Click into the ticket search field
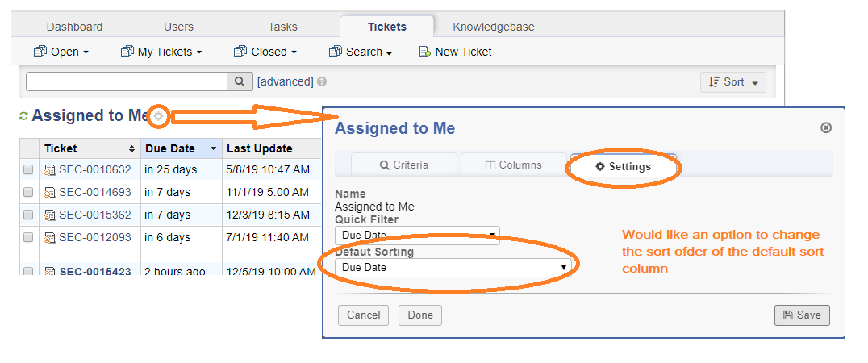This screenshot has width=868, height=363. click(127, 81)
